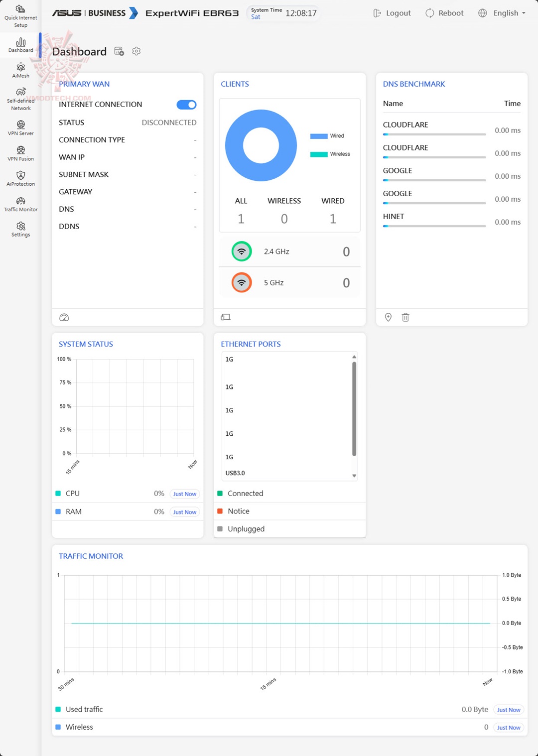This screenshot has width=538, height=756.
Task: Open Traffic Monitor in sidebar
Action: pos(20,204)
